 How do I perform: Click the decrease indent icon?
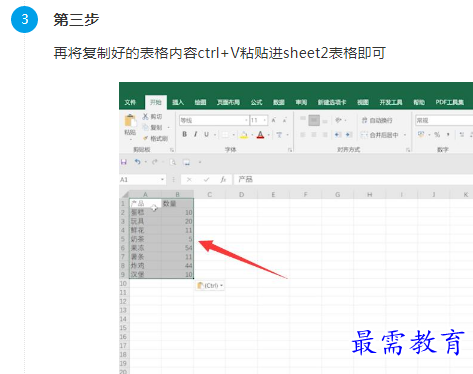coord(338,135)
